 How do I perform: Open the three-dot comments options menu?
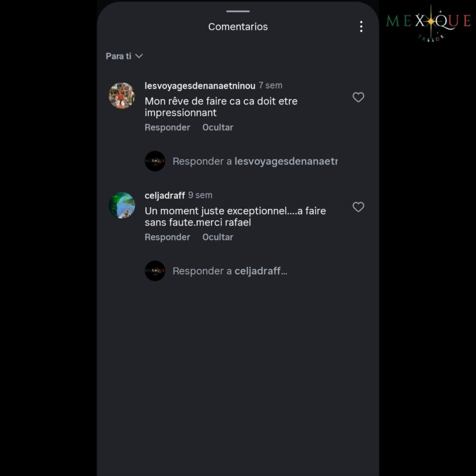[x=361, y=26]
